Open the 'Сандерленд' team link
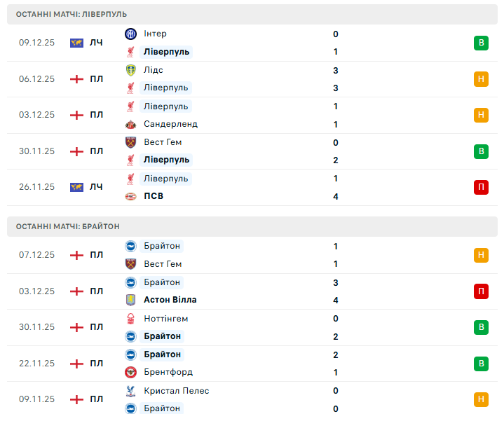Image resolution: width=504 pixels, height=421 pixels. coord(170,124)
